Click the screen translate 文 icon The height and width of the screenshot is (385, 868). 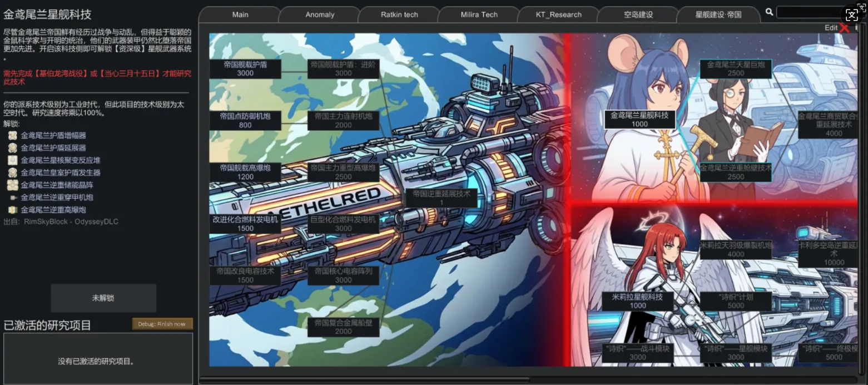(851, 14)
